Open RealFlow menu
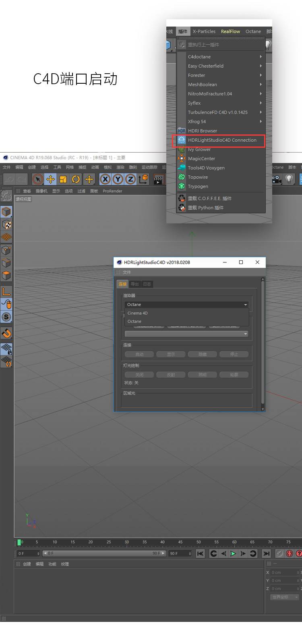 [x=230, y=31]
